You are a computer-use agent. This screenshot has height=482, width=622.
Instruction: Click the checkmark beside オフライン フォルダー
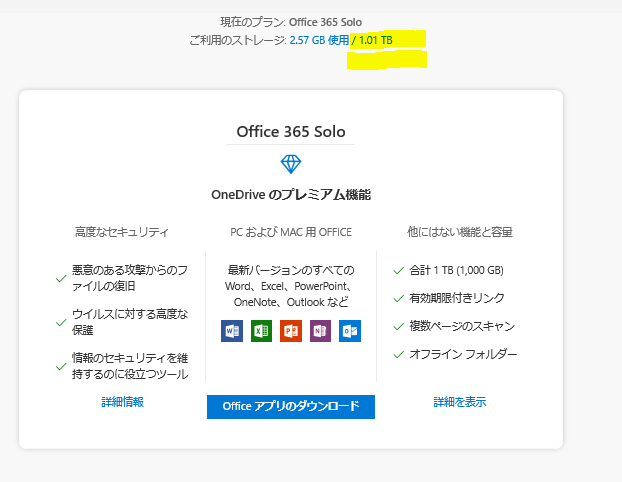click(398, 355)
